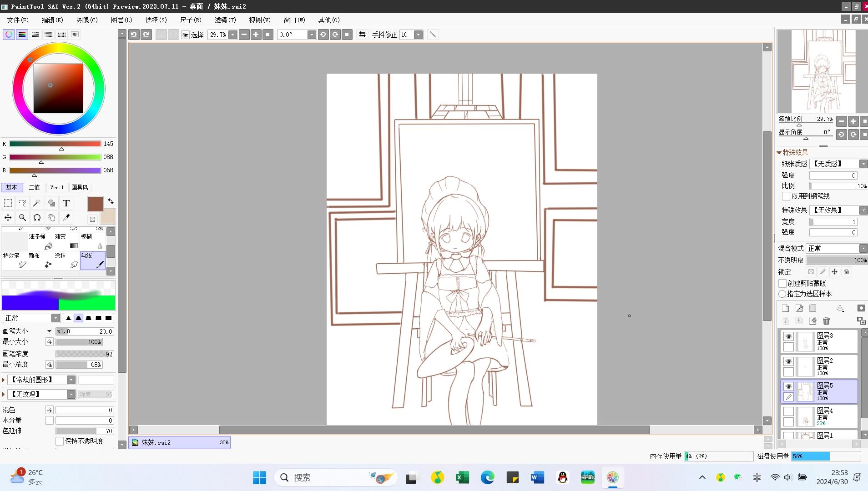868x491 pixels.
Task: Check 保持不透明度 option
Action: coord(60,441)
